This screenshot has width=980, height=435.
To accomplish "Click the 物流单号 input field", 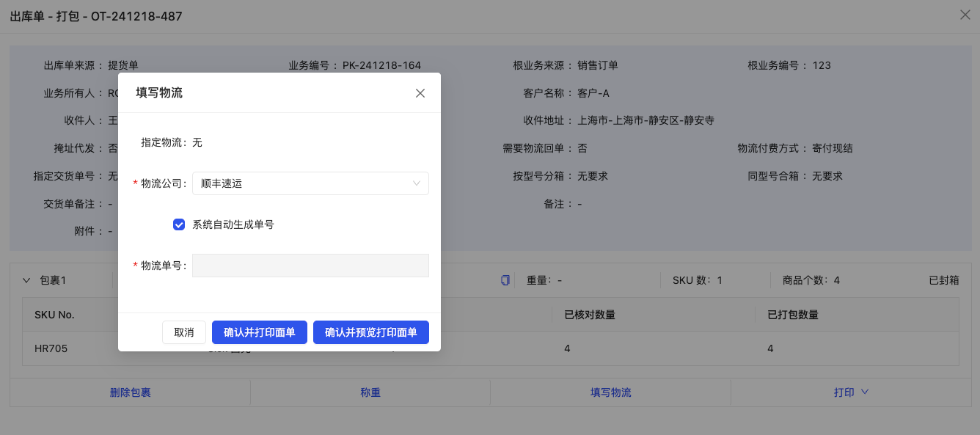I will click(310, 265).
